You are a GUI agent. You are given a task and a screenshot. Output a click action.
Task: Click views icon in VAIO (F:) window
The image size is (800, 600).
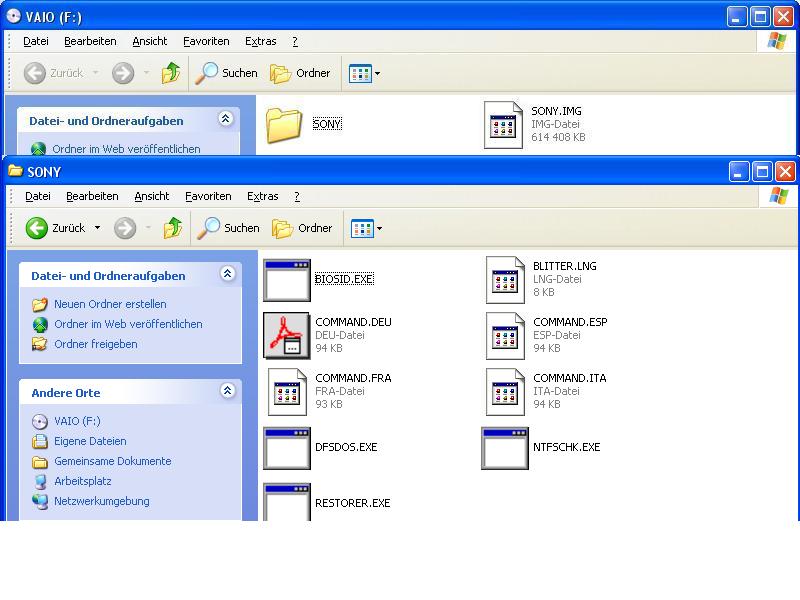[360, 73]
